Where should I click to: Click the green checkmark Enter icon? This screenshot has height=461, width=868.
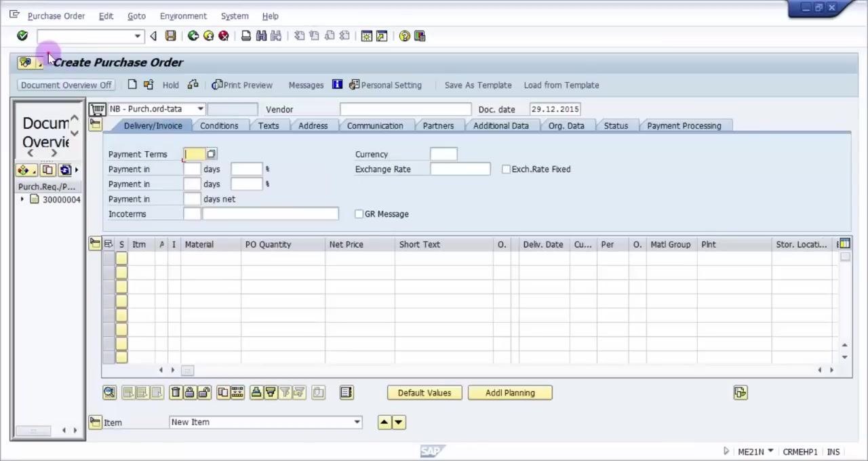coord(22,36)
